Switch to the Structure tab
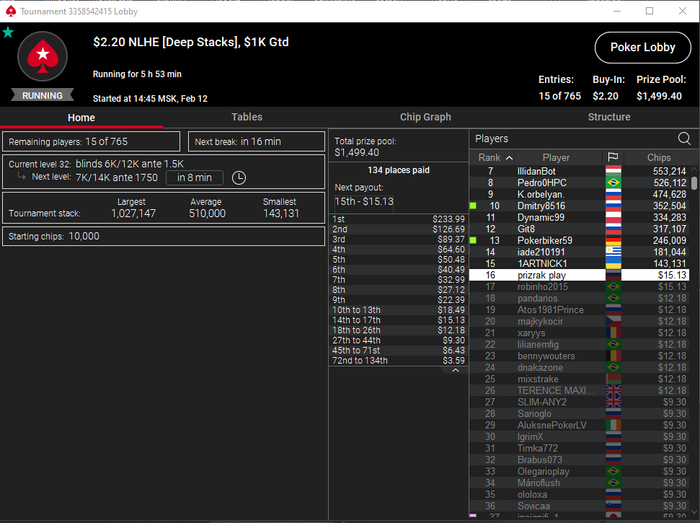700x523 pixels. click(609, 117)
